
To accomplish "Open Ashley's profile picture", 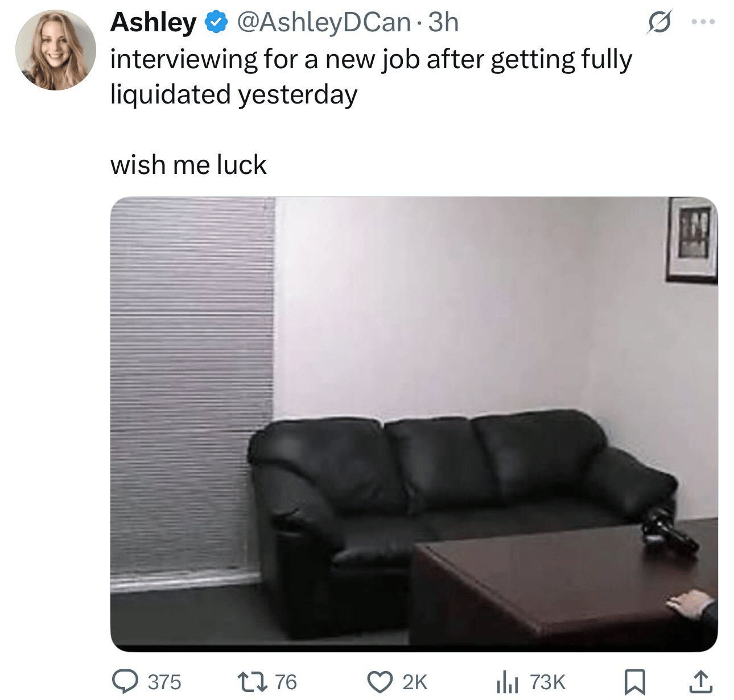I will click(55, 51).
